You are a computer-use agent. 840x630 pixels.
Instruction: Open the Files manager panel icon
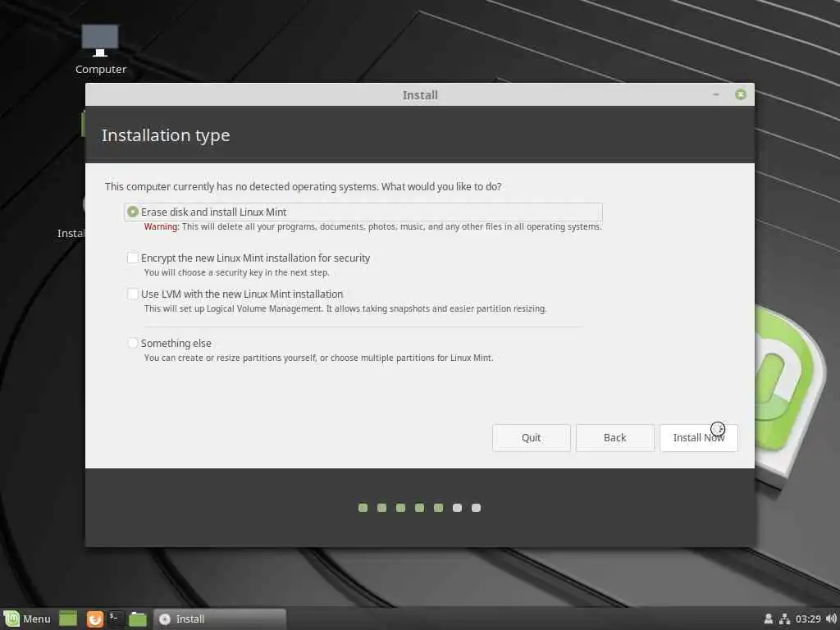click(x=138, y=619)
